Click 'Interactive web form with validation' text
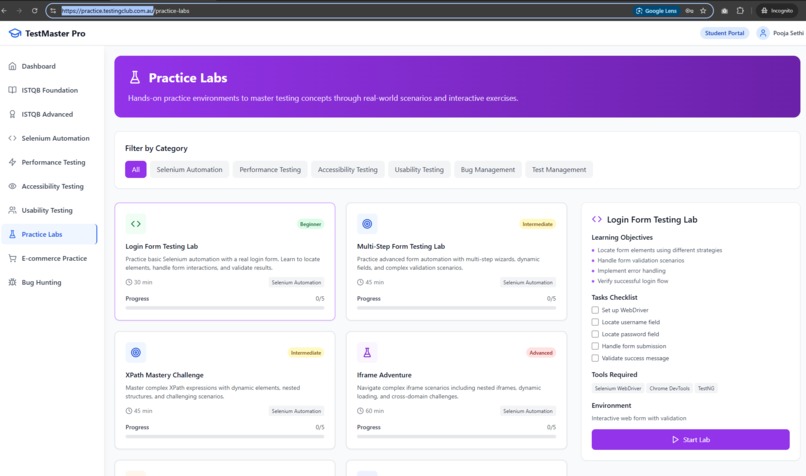This screenshot has width=806, height=476. click(x=639, y=418)
